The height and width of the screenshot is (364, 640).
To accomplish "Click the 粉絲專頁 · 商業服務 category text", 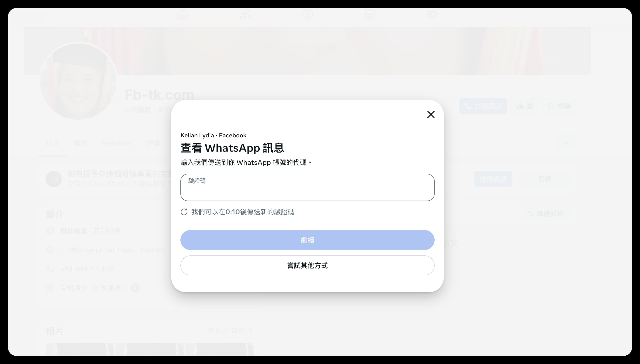I will 90,231.
